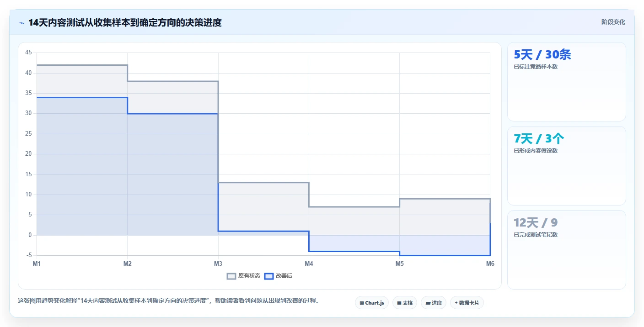This screenshot has width=644, height=327.
Task: Click the 12天 / 9 card value
Action: [x=536, y=223]
